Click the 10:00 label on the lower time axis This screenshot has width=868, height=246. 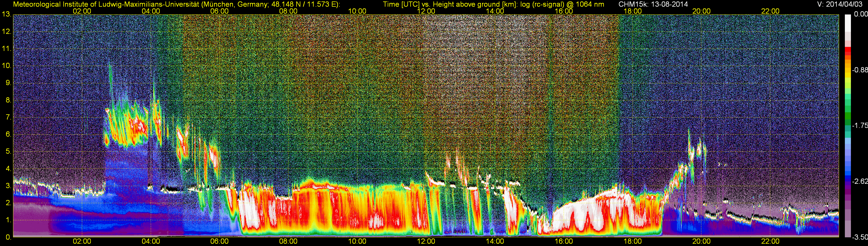pyautogui.click(x=357, y=242)
